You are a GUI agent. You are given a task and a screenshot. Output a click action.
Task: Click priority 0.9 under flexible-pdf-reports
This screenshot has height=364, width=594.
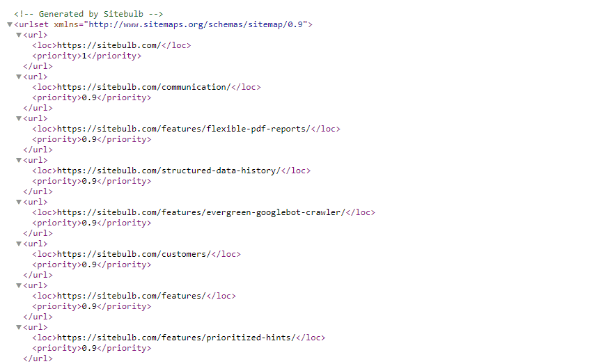89,139
